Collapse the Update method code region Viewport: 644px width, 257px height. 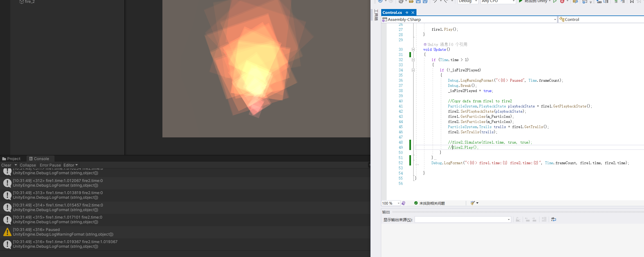[x=413, y=49]
